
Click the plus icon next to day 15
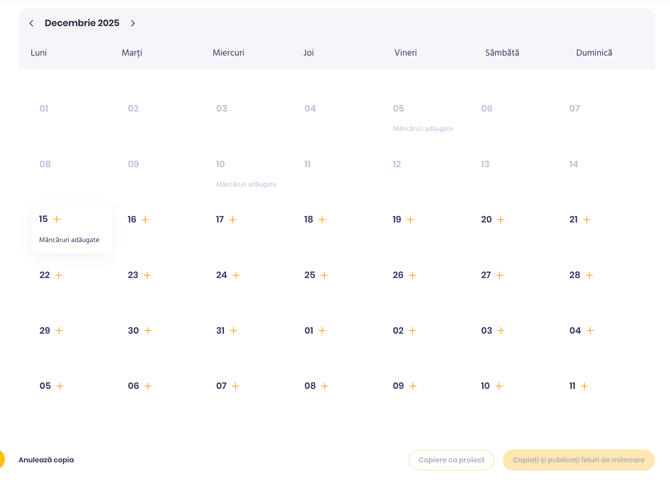click(57, 220)
